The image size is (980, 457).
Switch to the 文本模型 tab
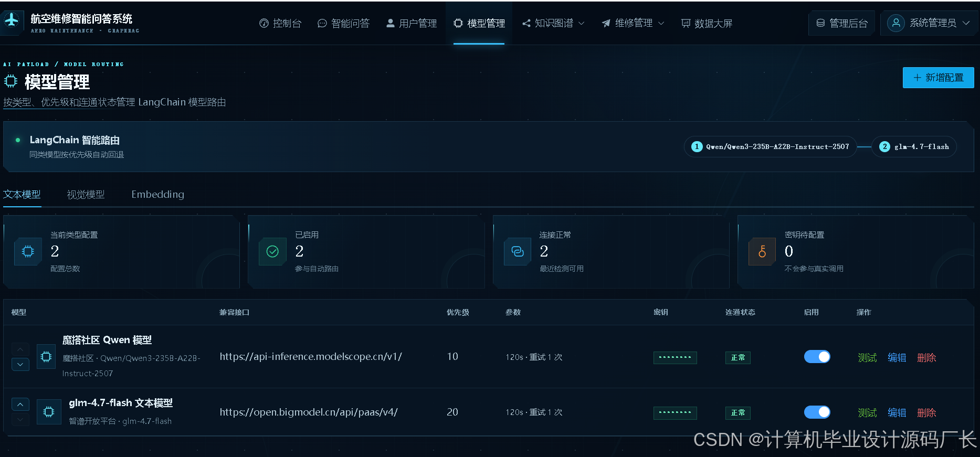click(22, 195)
